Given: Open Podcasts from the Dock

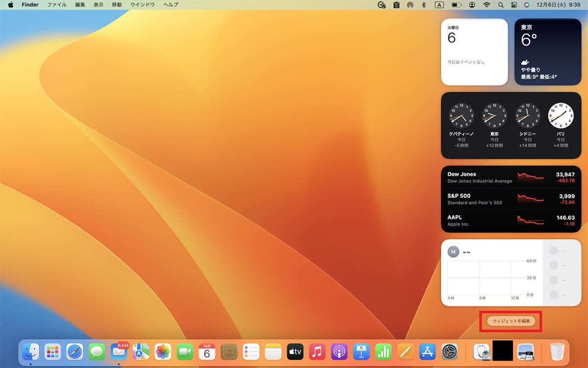Looking at the screenshot, I should (x=339, y=351).
